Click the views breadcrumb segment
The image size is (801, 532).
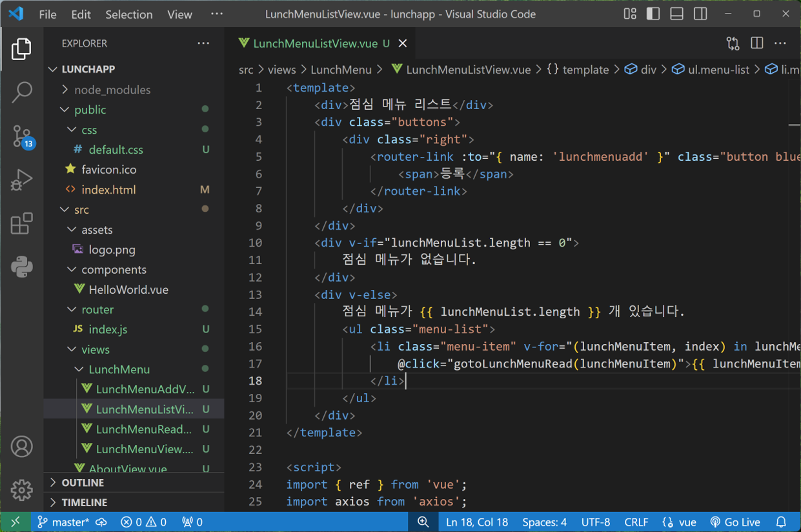point(281,70)
